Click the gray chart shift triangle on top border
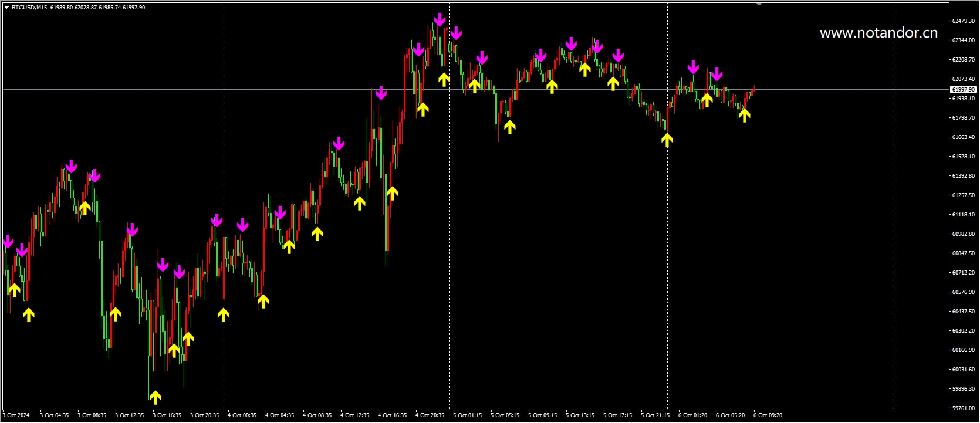The image size is (980, 423). [759, 5]
